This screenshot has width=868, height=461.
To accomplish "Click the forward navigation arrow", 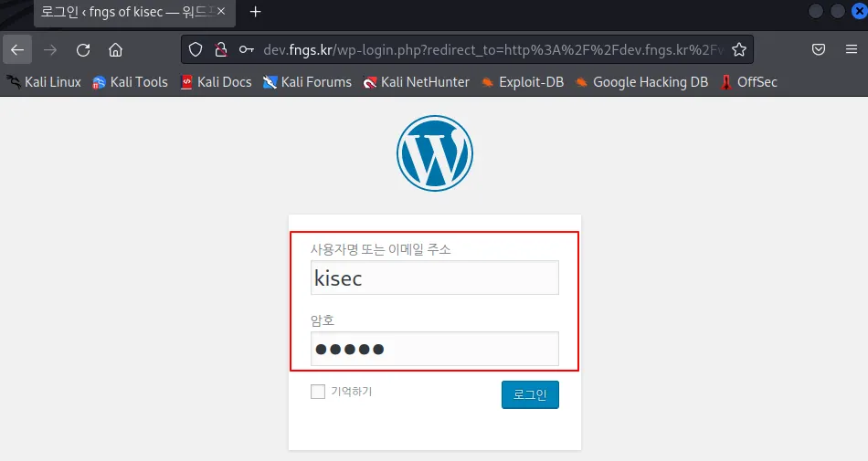I will pyautogui.click(x=50, y=50).
